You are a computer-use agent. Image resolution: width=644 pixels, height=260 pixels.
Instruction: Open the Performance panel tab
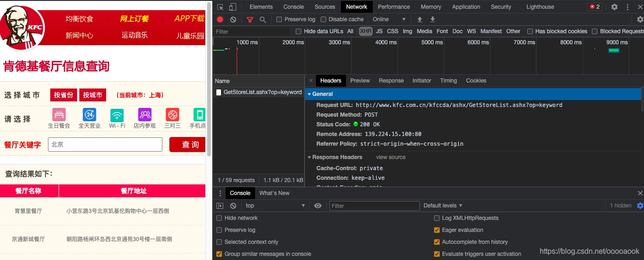tap(394, 7)
